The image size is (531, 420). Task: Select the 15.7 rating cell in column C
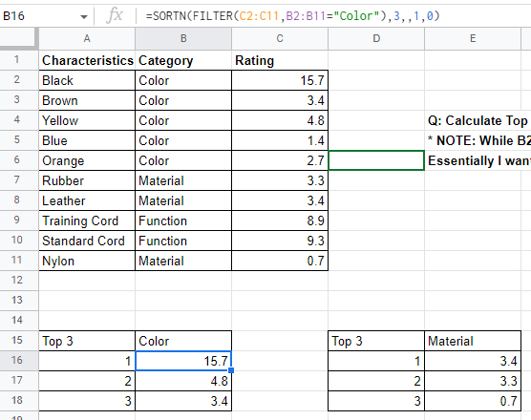(280, 80)
